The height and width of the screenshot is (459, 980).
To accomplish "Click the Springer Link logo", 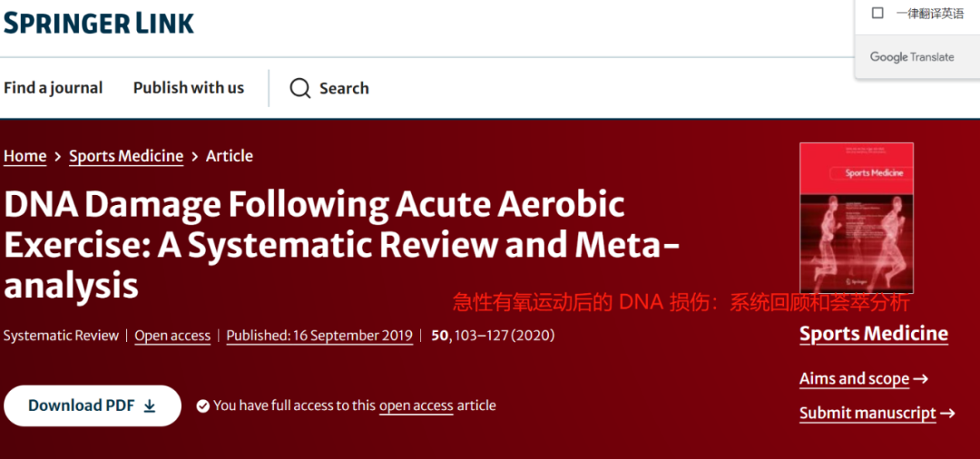I will click(99, 23).
